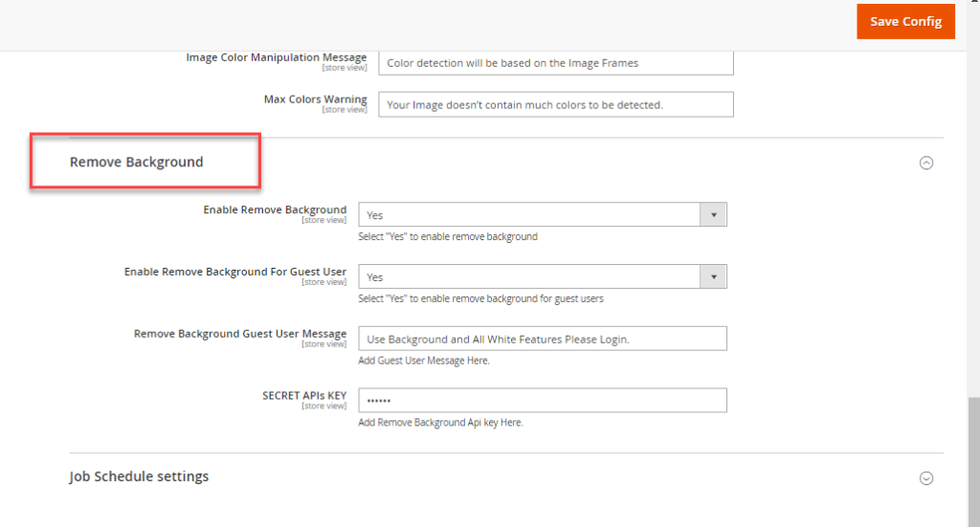
Task: Click the Save Config button
Action: (905, 21)
